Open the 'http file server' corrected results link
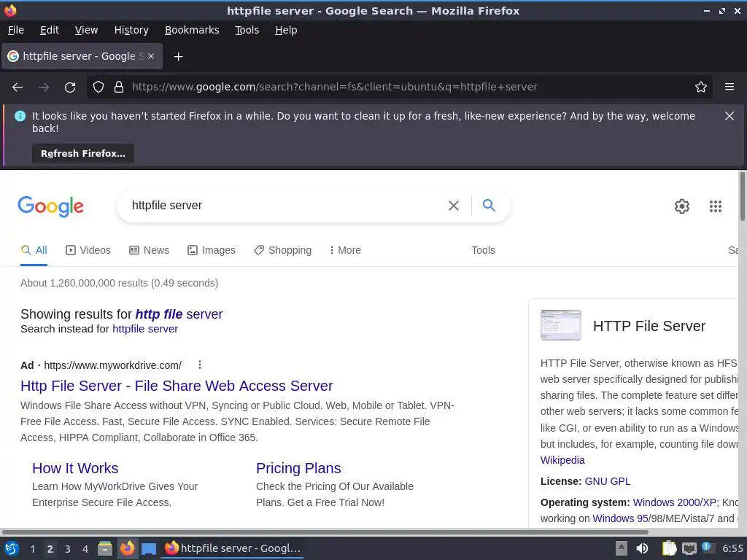This screenshot has height=560, width=747. pyautogui.click(x=179, y=314)
